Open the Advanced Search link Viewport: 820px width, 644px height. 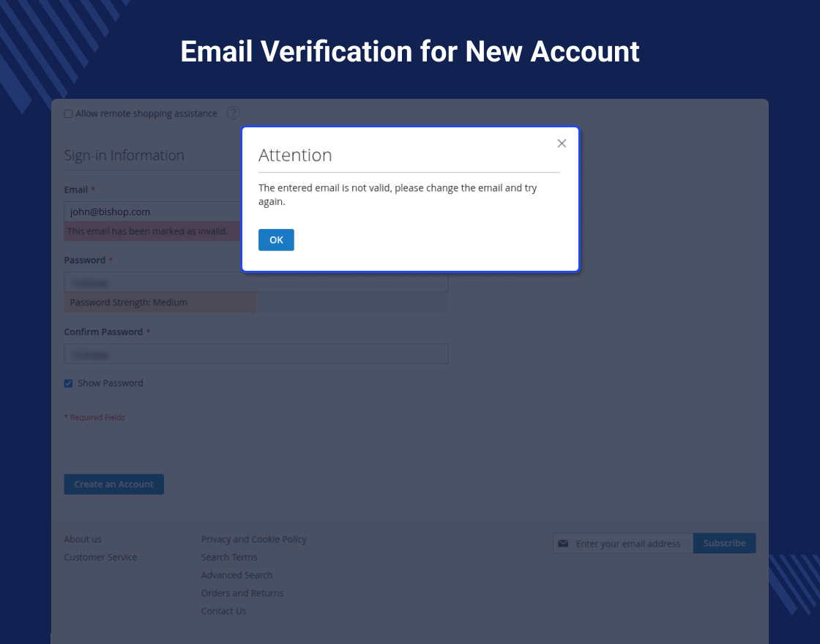click(236, 575)
